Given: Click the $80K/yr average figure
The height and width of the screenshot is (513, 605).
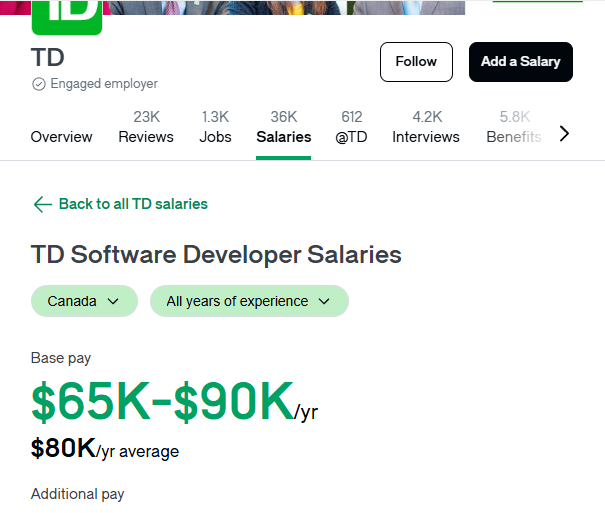Looking at the screenshot, I should (105, 449).
